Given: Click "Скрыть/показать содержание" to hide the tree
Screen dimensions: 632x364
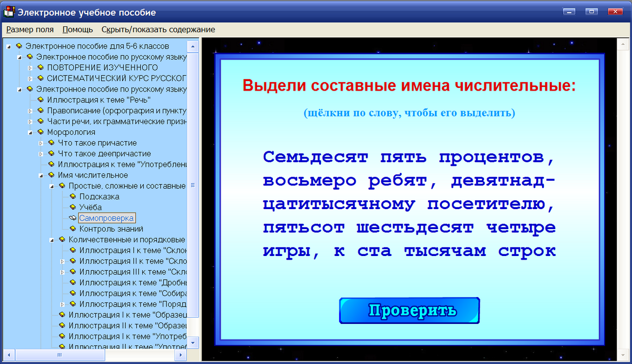Looking at the screenshot, I should pyautogui.click(x=159, y=29).
